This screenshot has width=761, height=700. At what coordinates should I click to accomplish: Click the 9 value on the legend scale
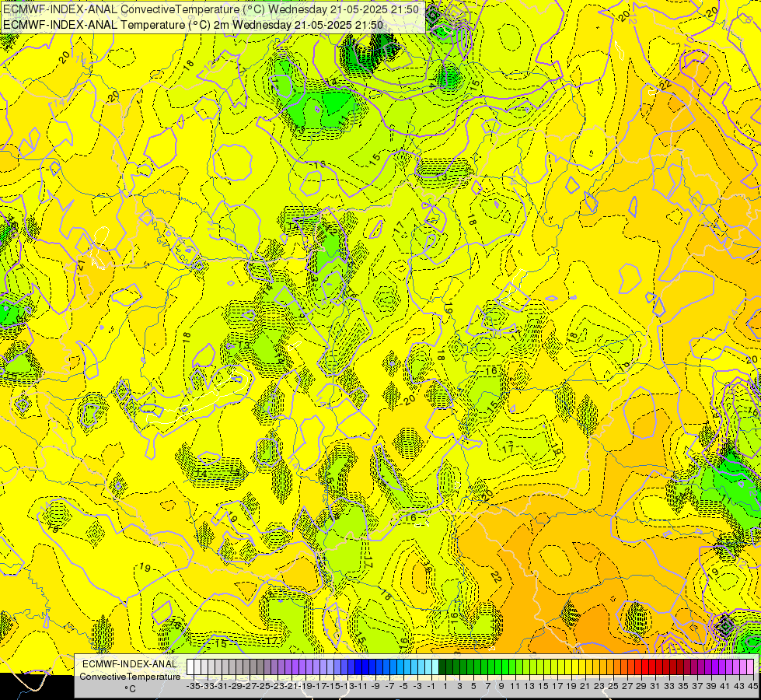point(501,686)
